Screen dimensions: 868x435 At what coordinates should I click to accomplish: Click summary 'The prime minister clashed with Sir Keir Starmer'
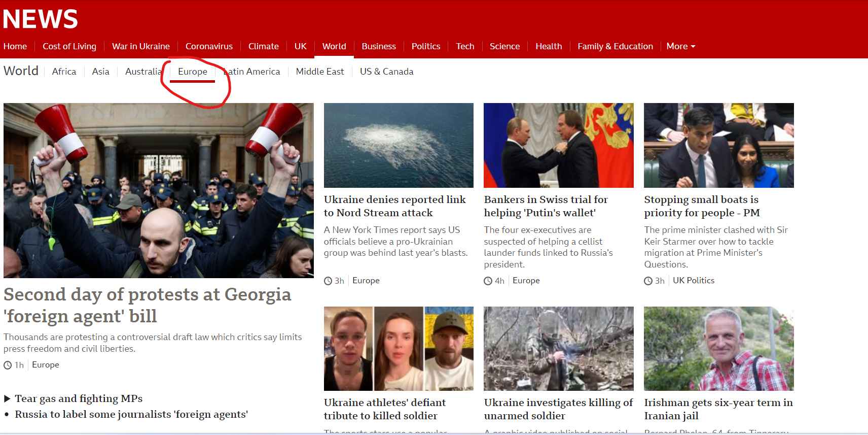click(716, 247)
